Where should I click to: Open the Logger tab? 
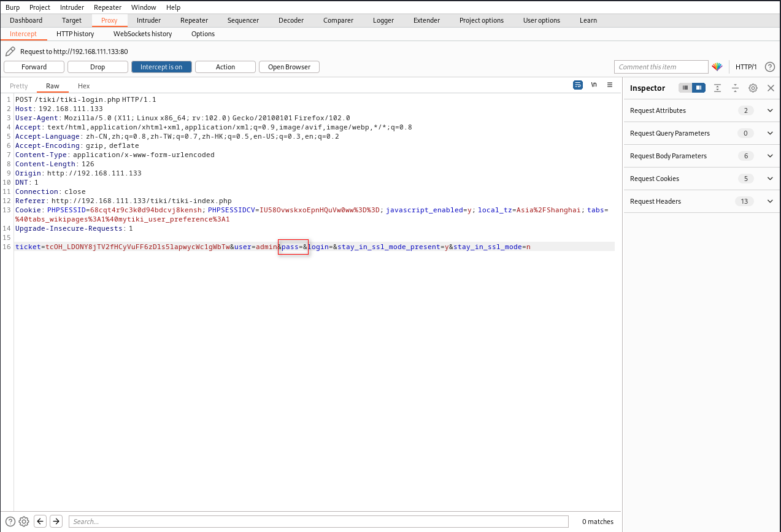point(383,20)
